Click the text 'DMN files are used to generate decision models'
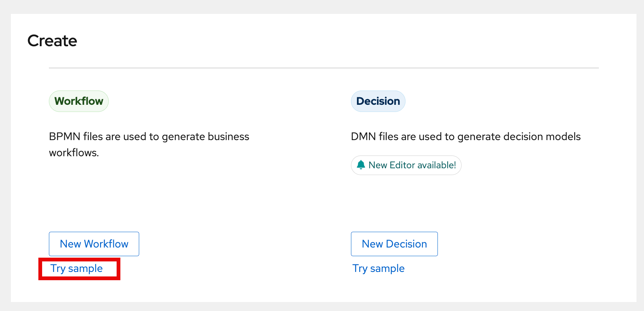Viewport: 644px width, 311px height. tap(466, 137)
